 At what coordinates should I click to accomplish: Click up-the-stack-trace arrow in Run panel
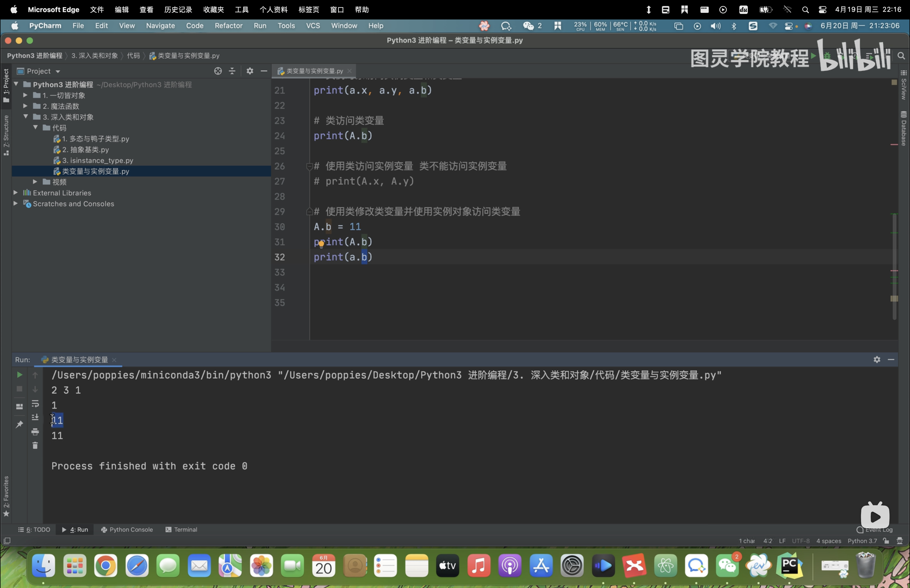[35, 375]
